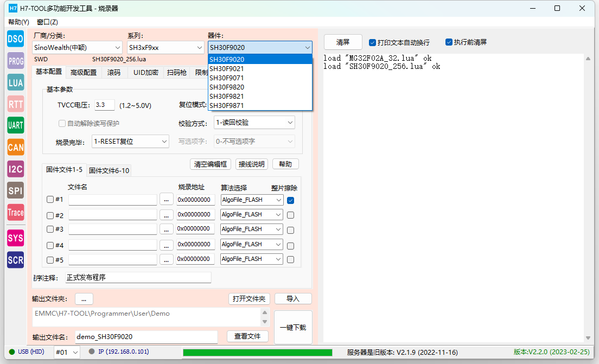Image resolution: width=599 pixels, height=364 pixels.
Task: Collapse the 器件 SH30F9020 dropdown
Action: pyautogui.click(x=260, y=48)
